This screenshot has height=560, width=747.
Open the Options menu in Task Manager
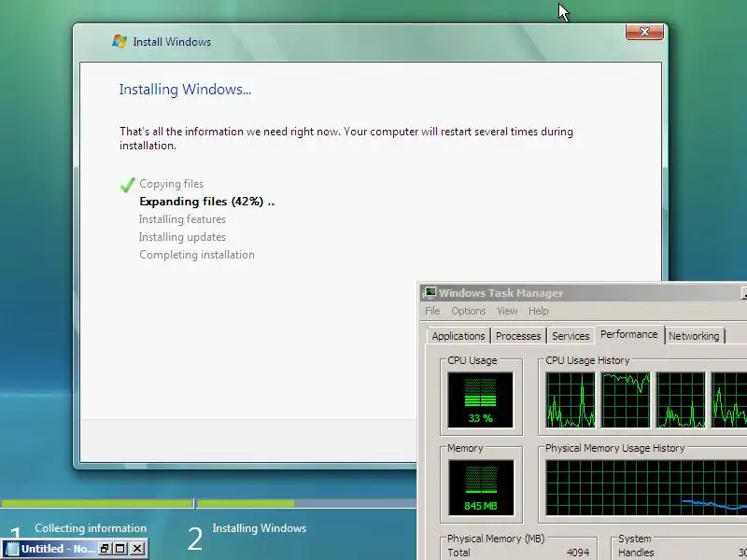469,311
